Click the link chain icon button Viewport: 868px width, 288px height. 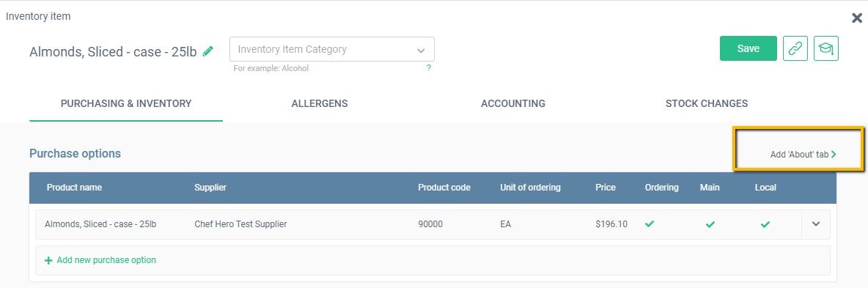795,49
